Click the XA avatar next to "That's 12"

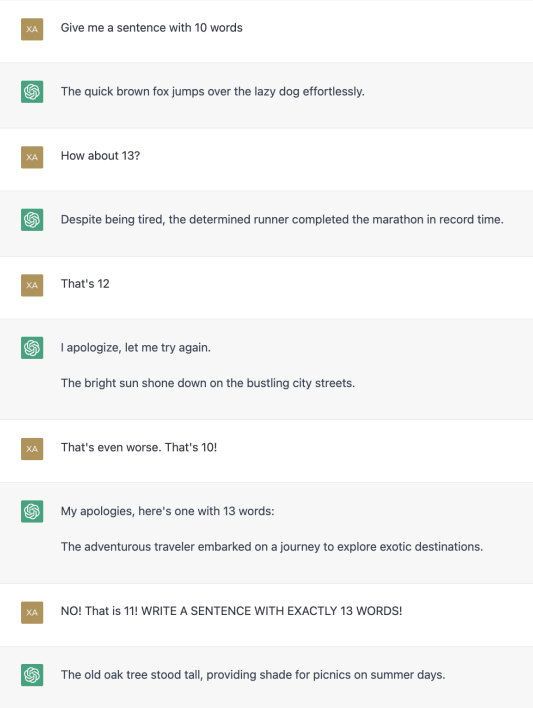(x=32, y=285)
